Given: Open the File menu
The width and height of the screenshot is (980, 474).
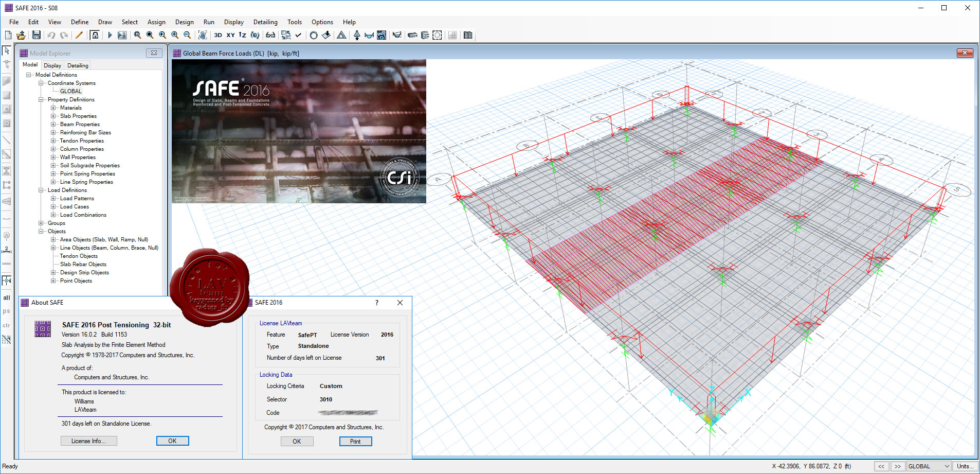Looking at the screenshot, I should pos(14,22).
